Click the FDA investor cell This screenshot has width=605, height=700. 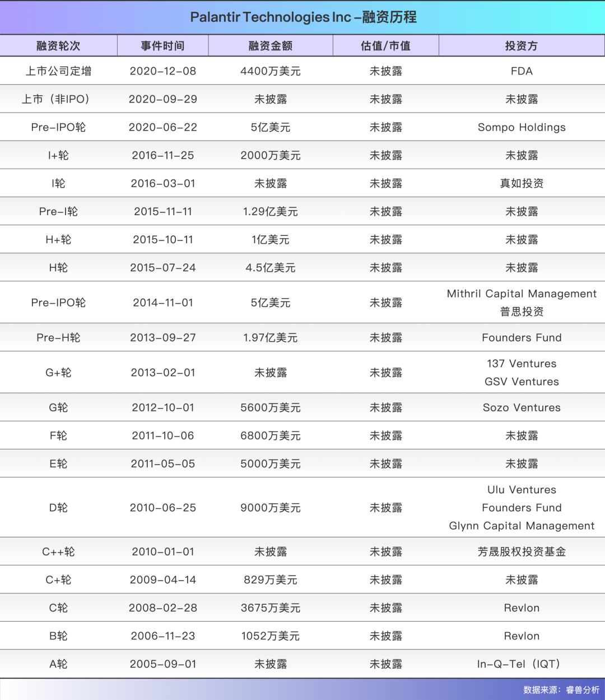pyautogui.click(x=522, y=71)
